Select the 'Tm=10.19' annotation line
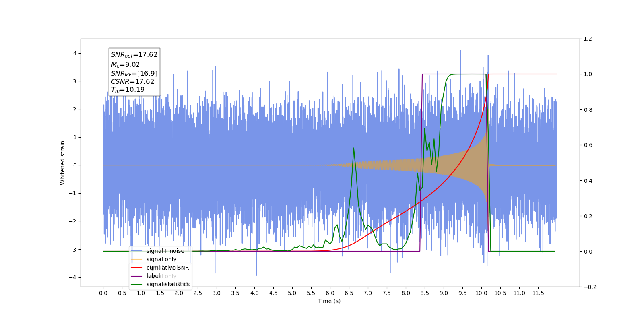Image resolution: width=644 pixels, height=322 pixels. 128,90
